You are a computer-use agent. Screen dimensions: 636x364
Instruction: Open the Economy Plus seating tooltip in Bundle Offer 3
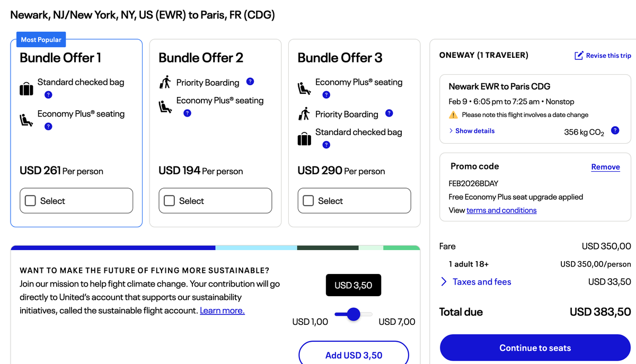tap(326, 94)
